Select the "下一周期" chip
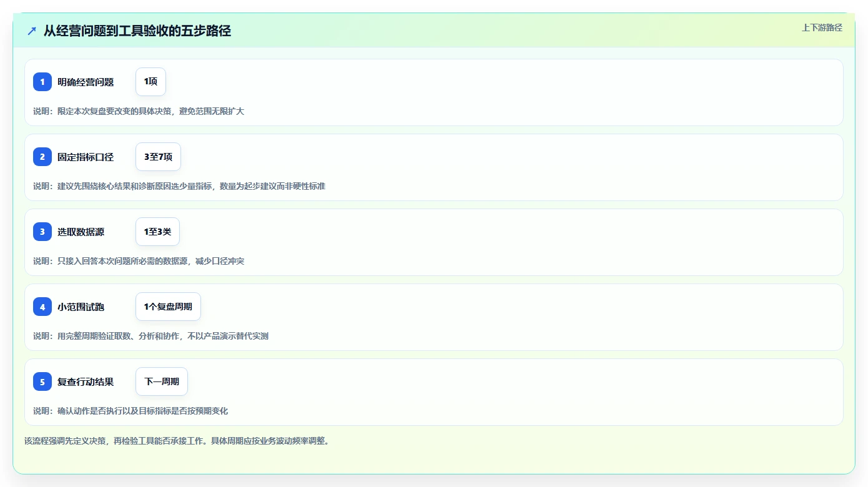 coord(162,381)
